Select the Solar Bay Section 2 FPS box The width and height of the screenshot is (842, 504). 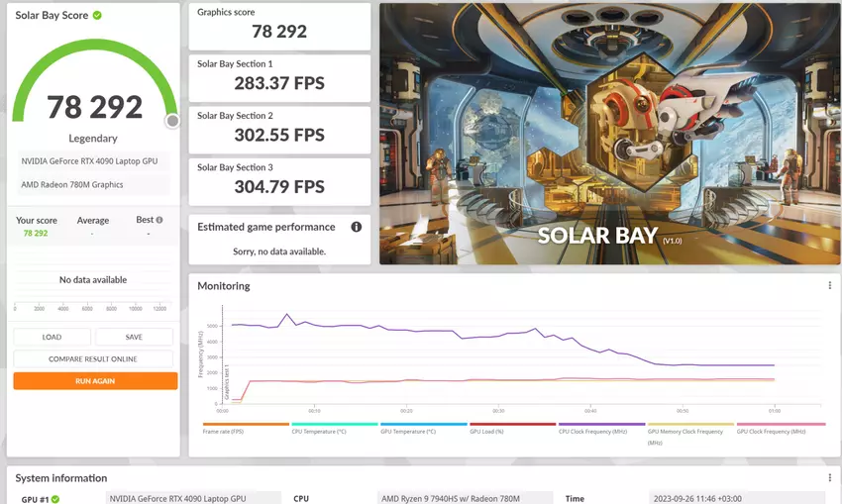click(279, 129)
